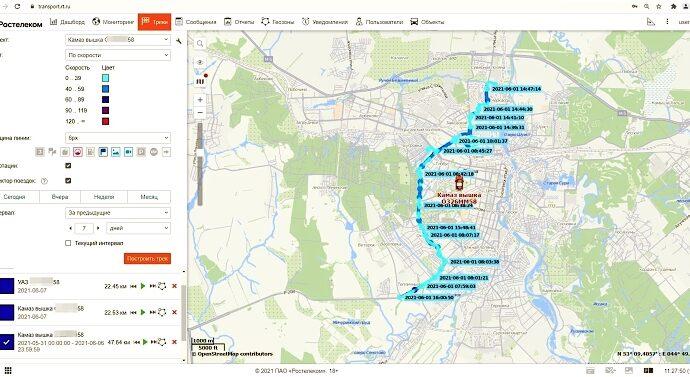Delete the УАЗ 22.45 км track
This screenshot has height=377, width=690.
coord(174,286)
